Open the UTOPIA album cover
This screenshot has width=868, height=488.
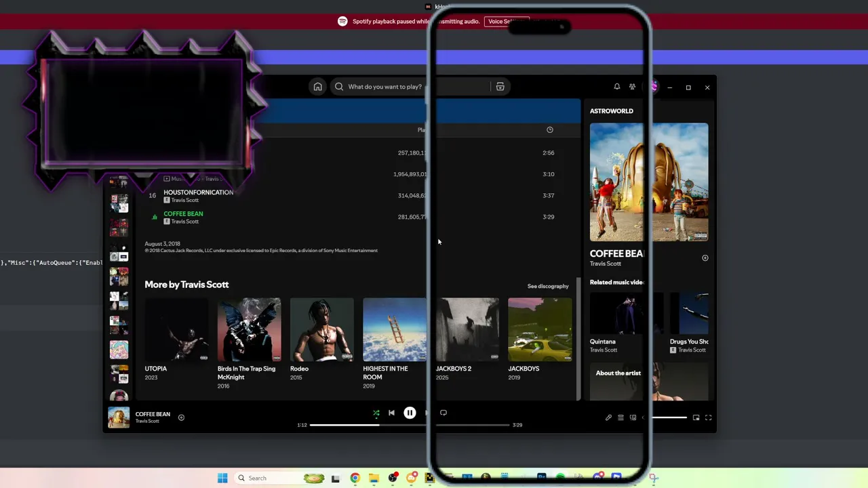pos(176,329)
